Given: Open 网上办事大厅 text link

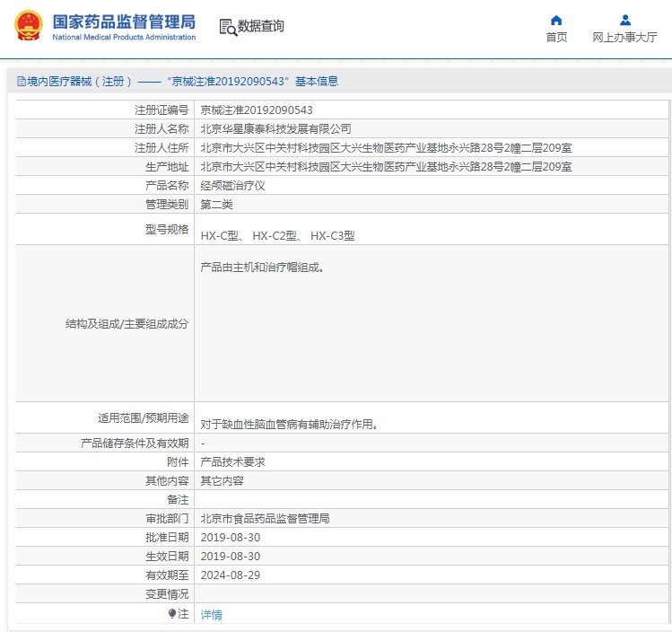Looking at the screenshot, I should [624, 38].
